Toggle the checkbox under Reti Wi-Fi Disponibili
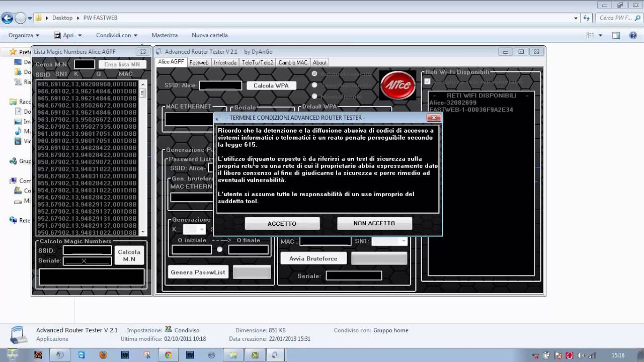Image resolution: width=644 pixels, height=362 pixels. tap(428, 81)
